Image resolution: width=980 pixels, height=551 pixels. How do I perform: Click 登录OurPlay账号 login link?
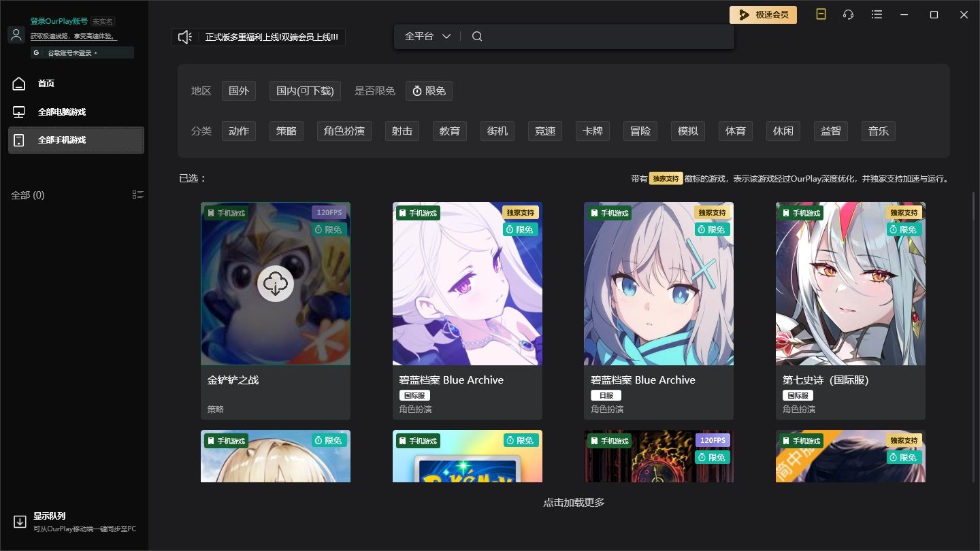point(59,21)
